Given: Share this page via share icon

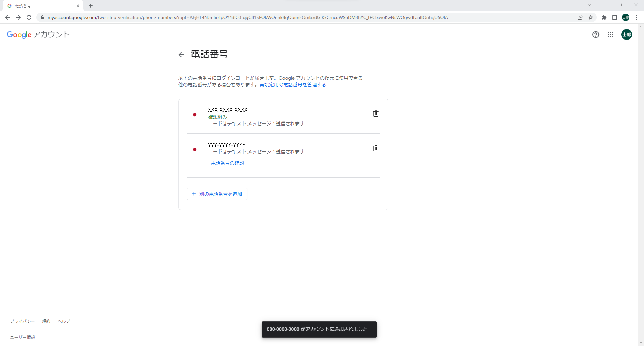Looking at the screenshot, I should 580,17.
